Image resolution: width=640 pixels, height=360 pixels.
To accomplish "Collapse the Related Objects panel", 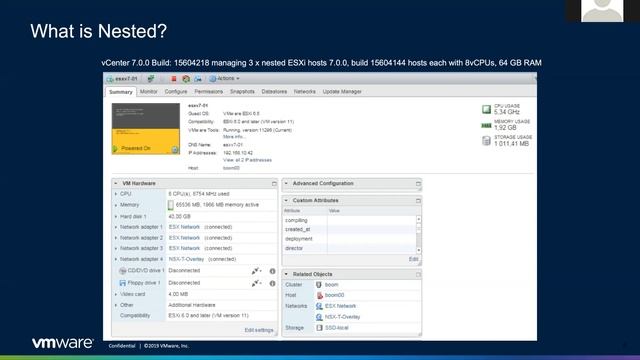I will 286,274.
